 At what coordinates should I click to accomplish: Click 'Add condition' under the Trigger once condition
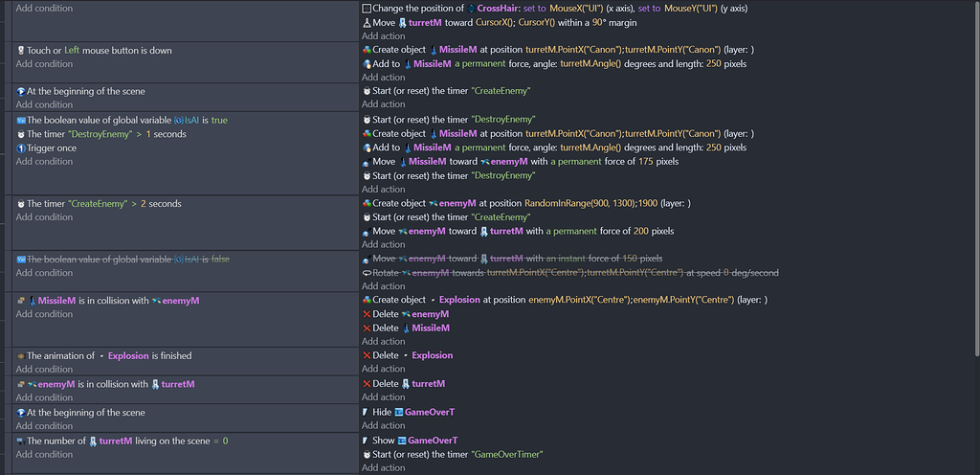point(44,161)
